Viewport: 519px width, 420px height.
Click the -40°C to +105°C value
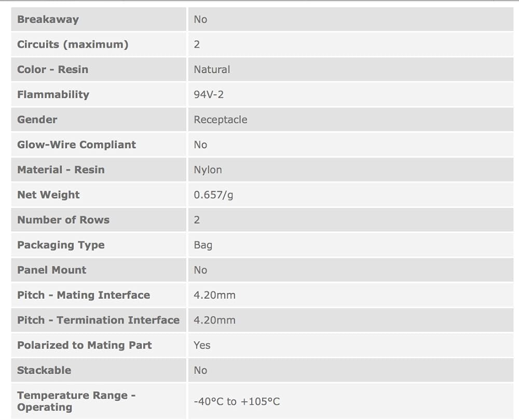237,401
